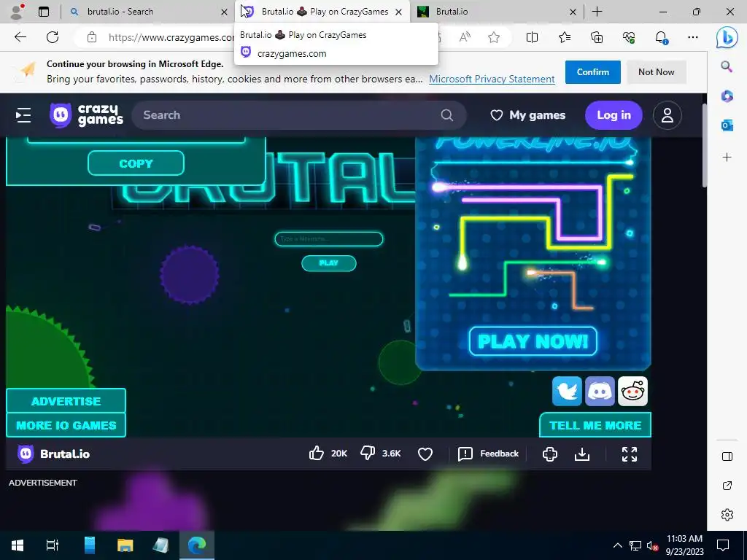Viewport: 747px width, 560px height.
Task: Open File Explorer from the taskbar
Action: tap(125, 545)
